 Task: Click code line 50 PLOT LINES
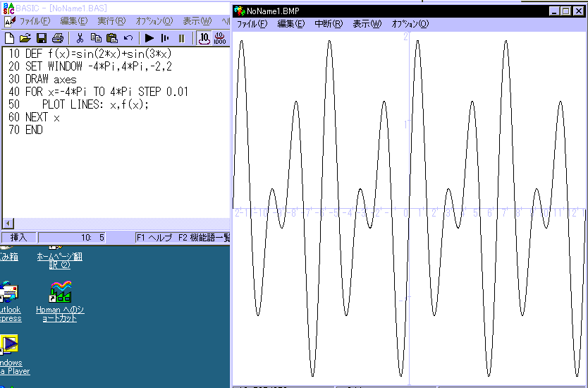(78, 104)
